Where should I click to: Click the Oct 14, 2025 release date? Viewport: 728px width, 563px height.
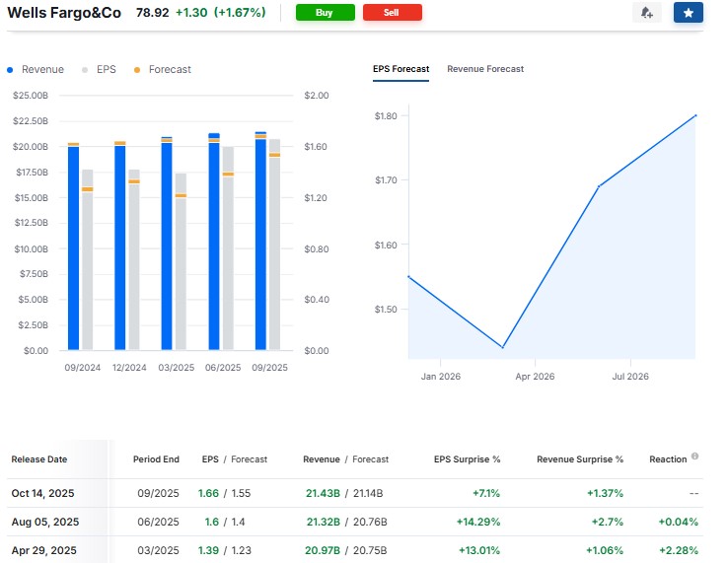[42, 493]
